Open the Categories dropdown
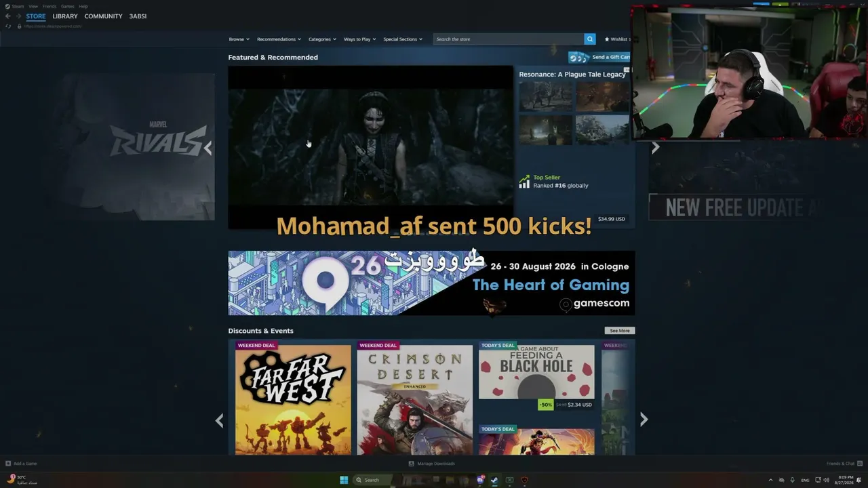Image resolution: width=868 pixels, height=488 pixels. point(322,39)
